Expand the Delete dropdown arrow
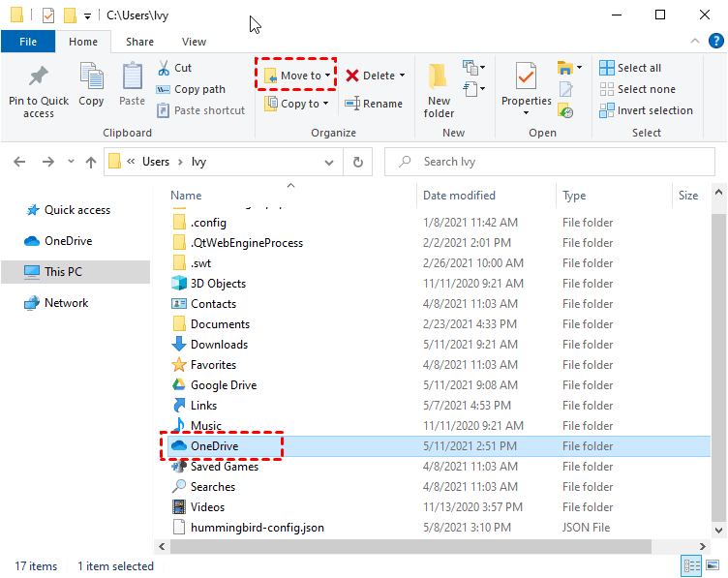The width and height of the screenshot is (728, 578). (402, 76)
